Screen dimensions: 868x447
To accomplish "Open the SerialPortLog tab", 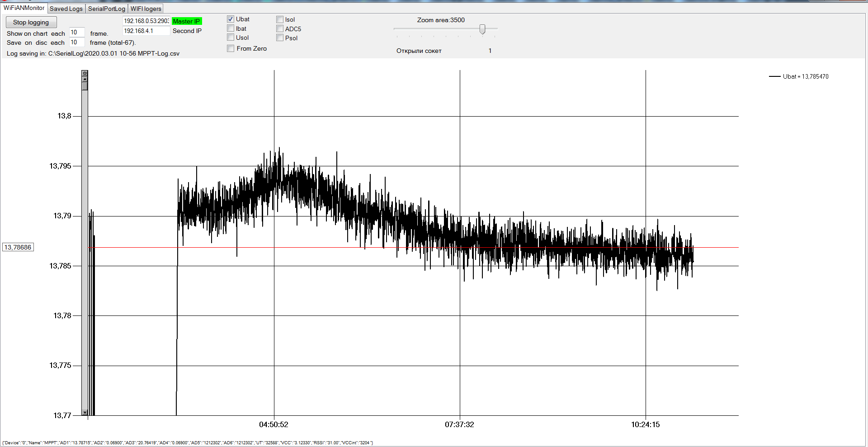I will 106,9.
